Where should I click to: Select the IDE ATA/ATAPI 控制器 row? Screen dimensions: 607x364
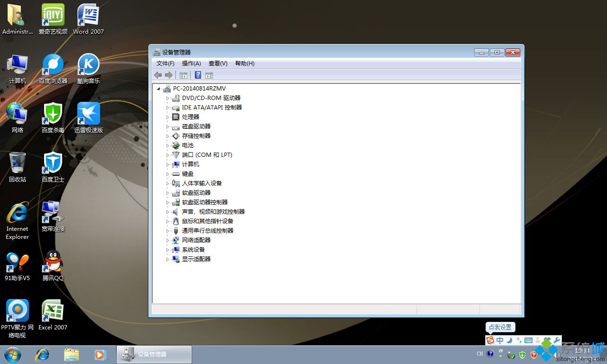click(207, 108)
